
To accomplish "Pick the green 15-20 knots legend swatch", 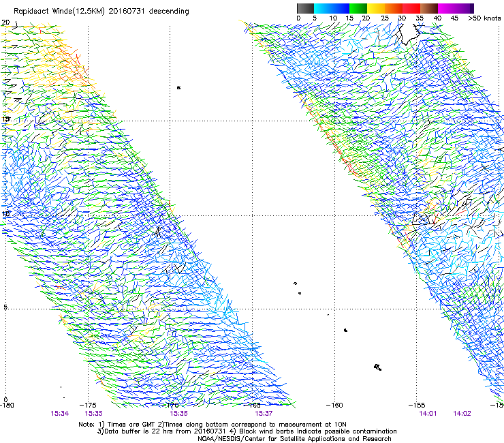I will tap(358, 8).
